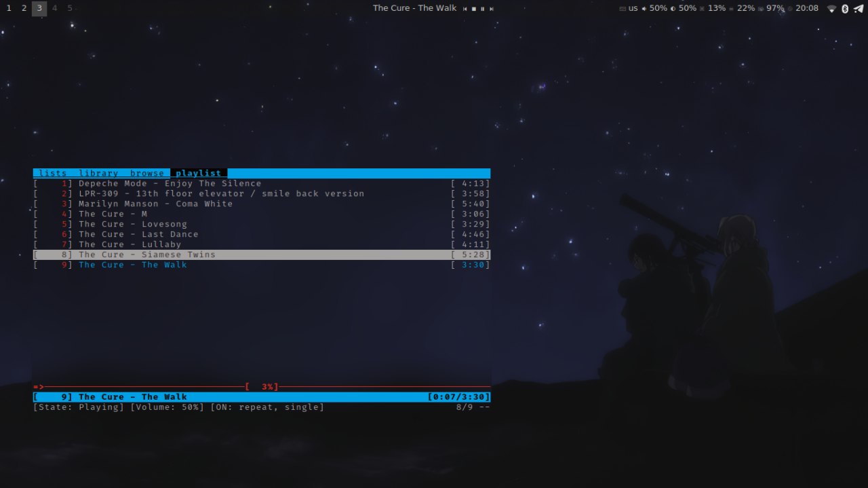The width and height of the screenshot is (868, 488).
Task: Click the speaker volume icon in top bar
Action: point(644,9)
